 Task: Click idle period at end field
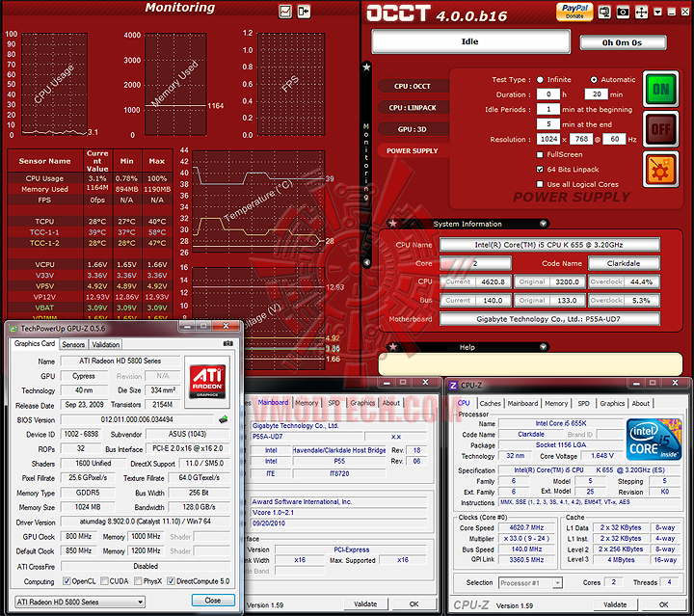548,124
